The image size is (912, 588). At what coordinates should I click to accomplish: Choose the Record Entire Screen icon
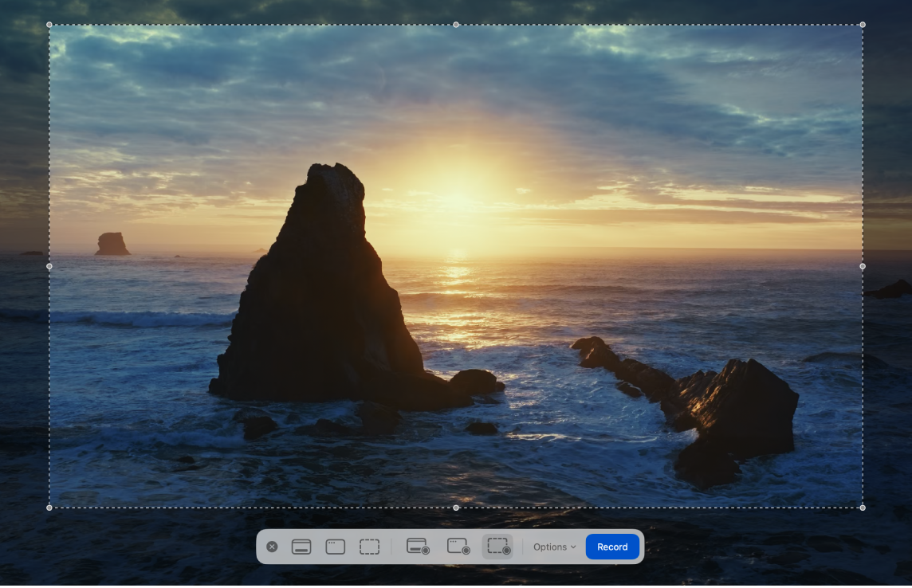(418, 547)
